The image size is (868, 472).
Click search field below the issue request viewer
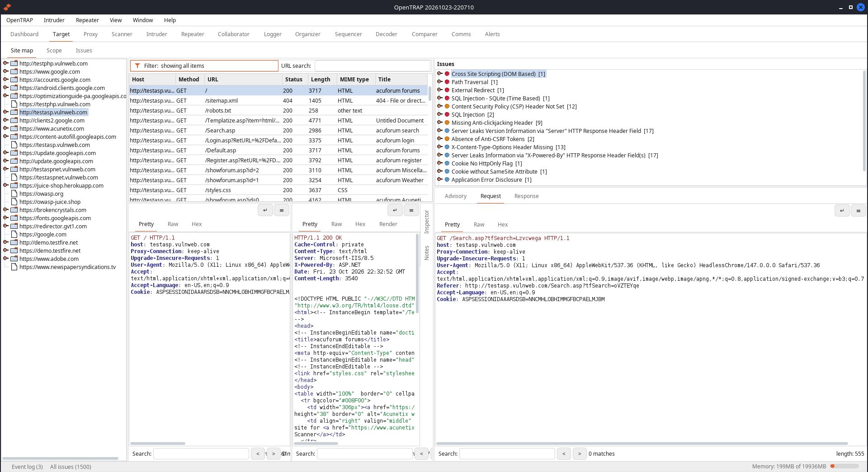tap(507, 453)
